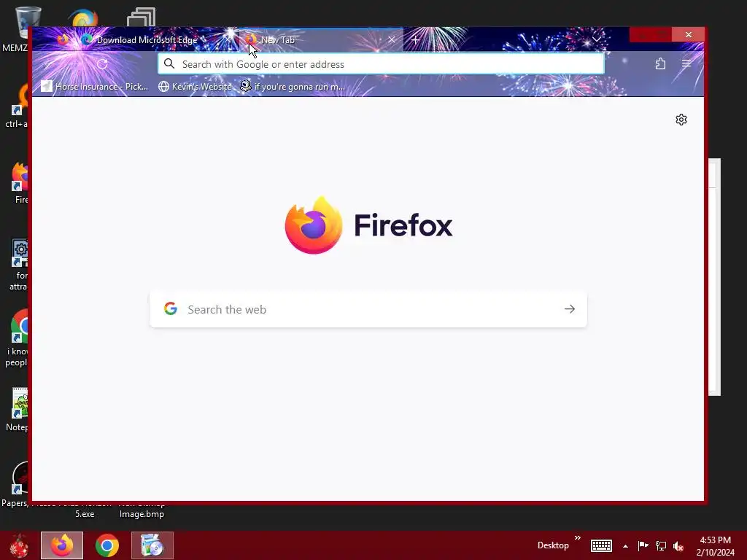Close the Firefox window

coord(689,35)
